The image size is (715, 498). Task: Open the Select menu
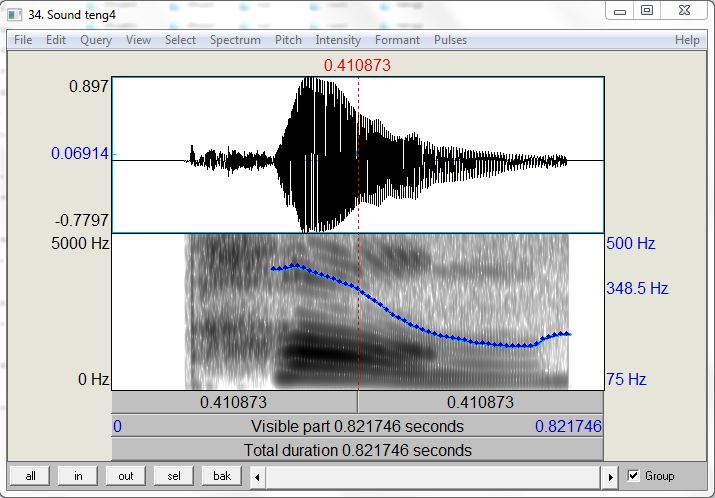(180, 40)
